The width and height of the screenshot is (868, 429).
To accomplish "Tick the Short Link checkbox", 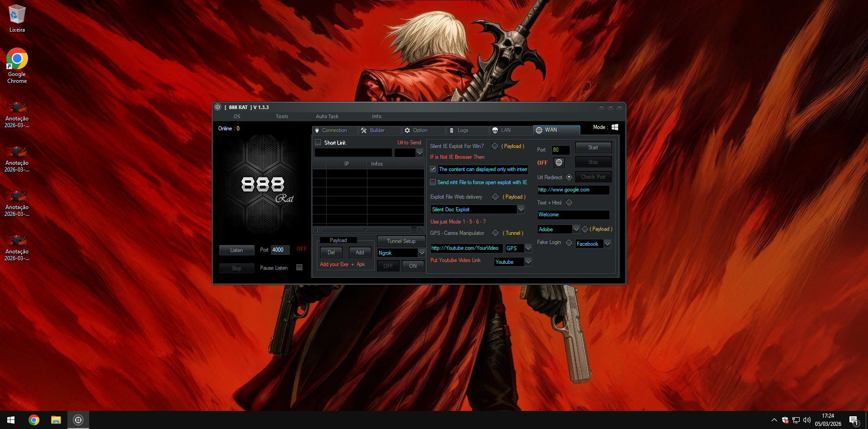I will pyautogui.click(x=318, y=143).
